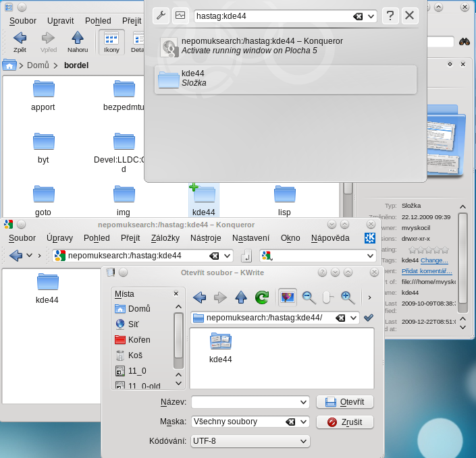476x458 pixels.
Task: Click bordel breadcrumb in Dolphin
Action: [76, 65]
